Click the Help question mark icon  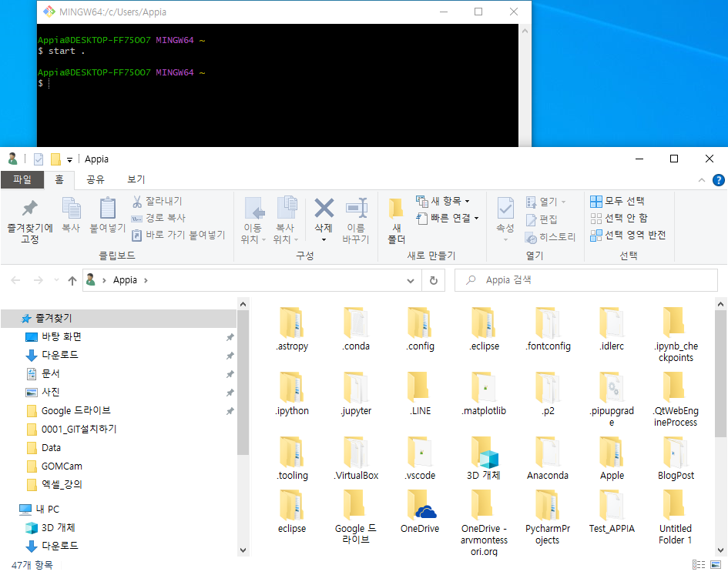point(718,180)
